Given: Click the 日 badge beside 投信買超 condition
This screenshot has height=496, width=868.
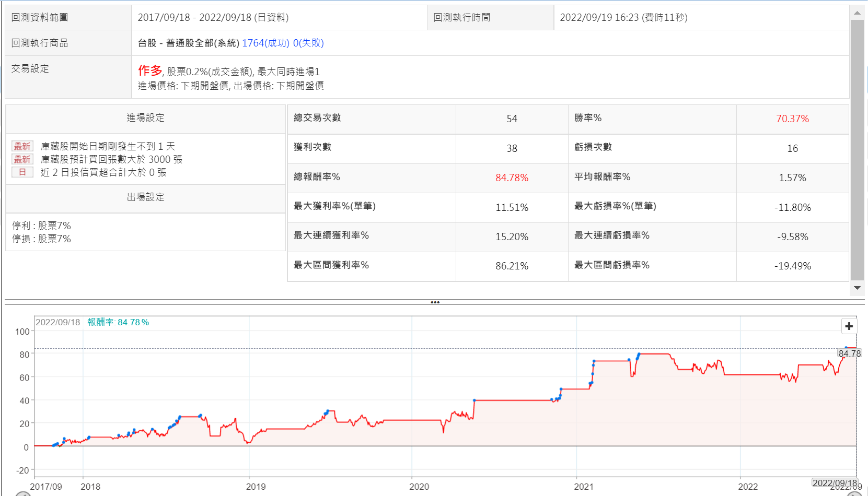Looking at the screenshot, I should [x=22, y=172].
